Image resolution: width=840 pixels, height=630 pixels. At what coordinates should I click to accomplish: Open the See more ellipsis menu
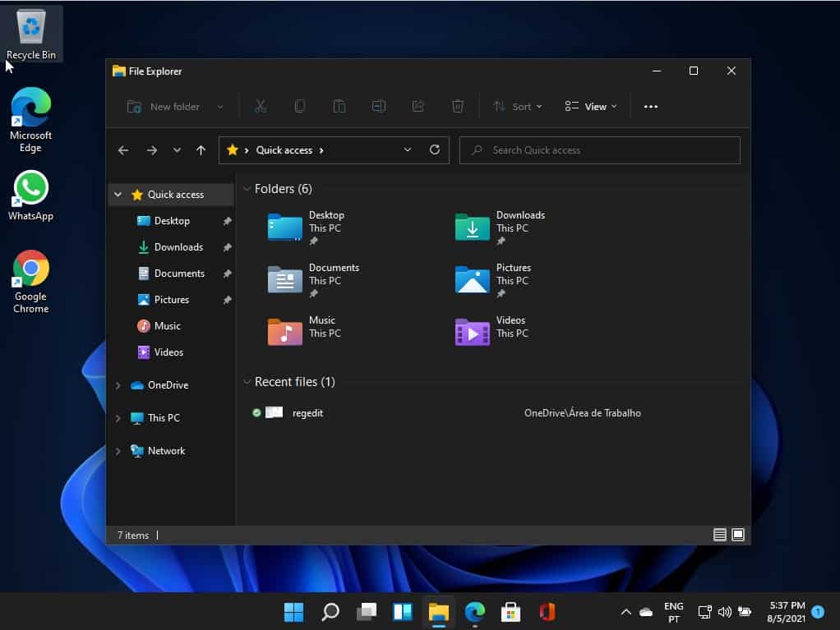[651, 107]
